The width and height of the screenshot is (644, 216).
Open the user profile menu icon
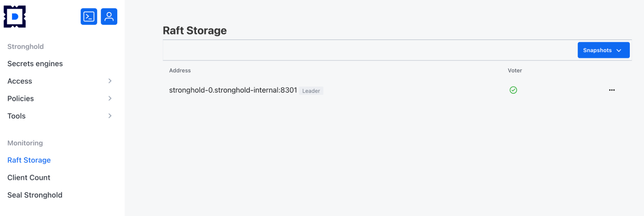coord(109,16)
